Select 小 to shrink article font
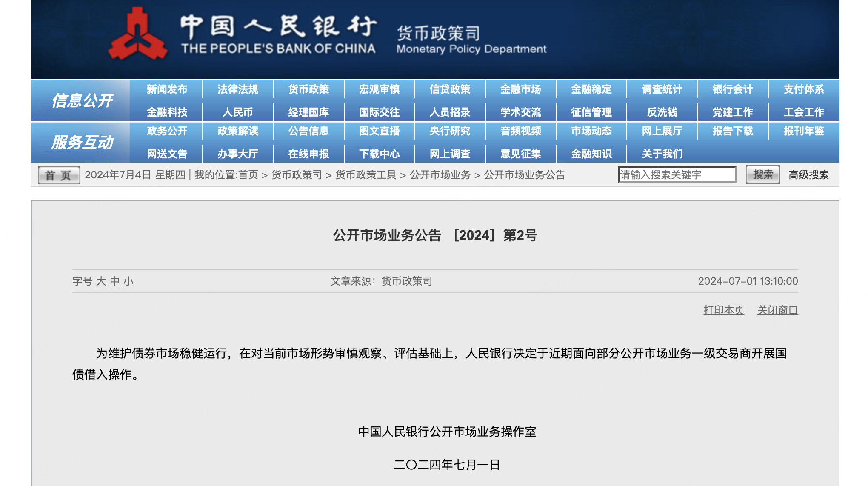868x486 pixels. pyautogui.click(x=129, y=281)
